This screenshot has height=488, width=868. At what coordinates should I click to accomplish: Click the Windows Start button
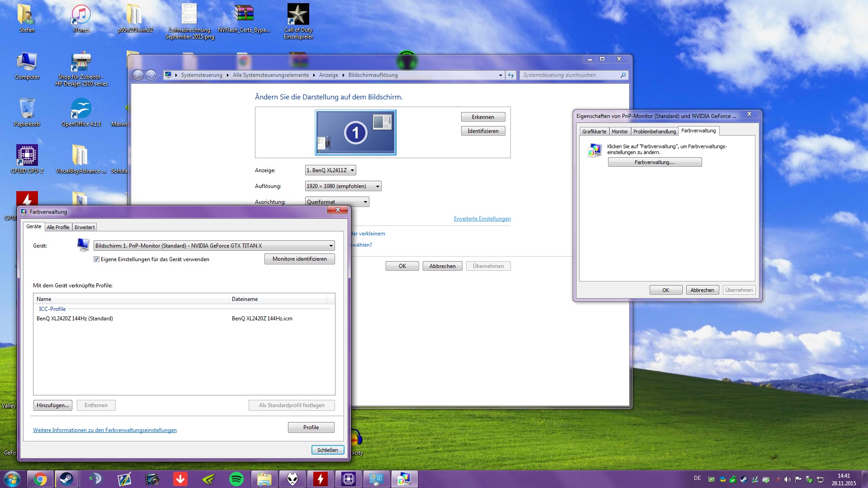(x=12, y=479)
